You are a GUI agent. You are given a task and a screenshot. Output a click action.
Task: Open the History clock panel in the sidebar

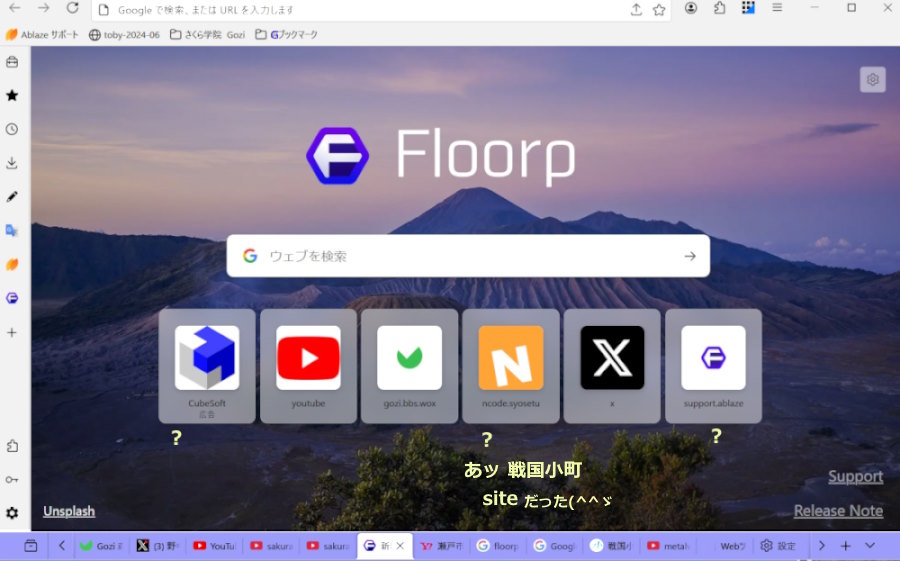coord(12,130)
